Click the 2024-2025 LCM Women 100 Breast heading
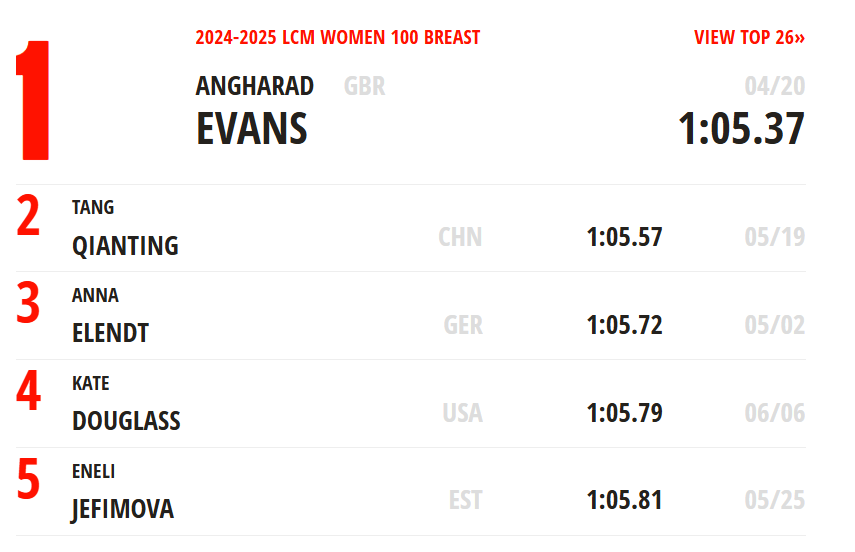This screenshot has height=552, width=855. click(338, 37)
